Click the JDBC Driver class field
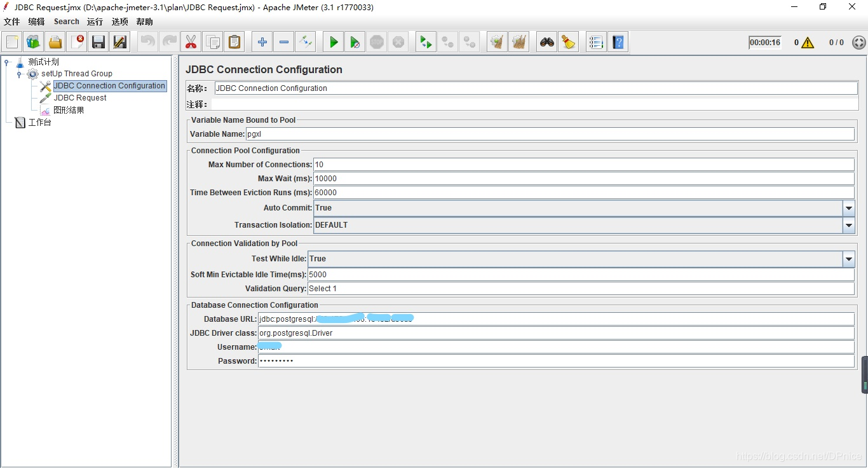The width and height of the screenshot is (868, 468). coord(557,333)
